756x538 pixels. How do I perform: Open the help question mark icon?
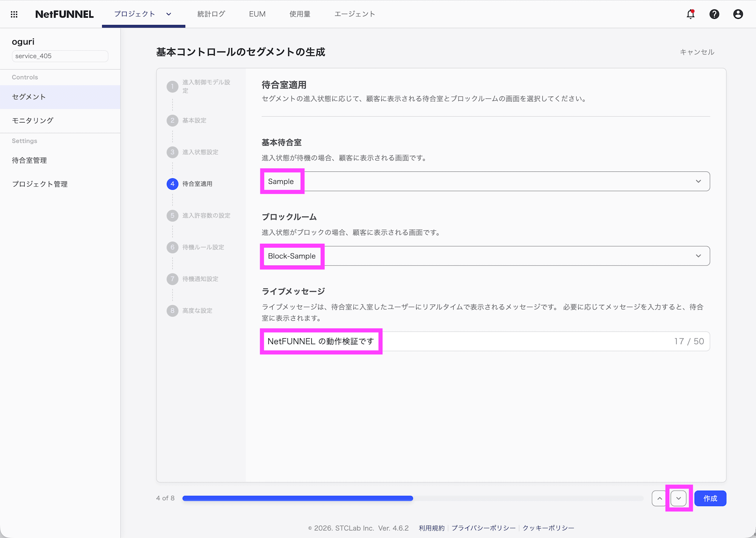[714, 14]
